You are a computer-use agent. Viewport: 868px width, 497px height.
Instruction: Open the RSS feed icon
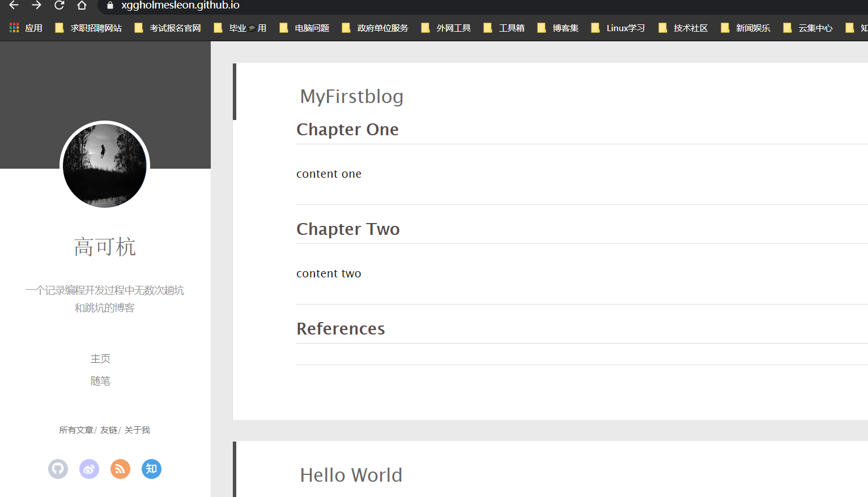click(120, 469)
